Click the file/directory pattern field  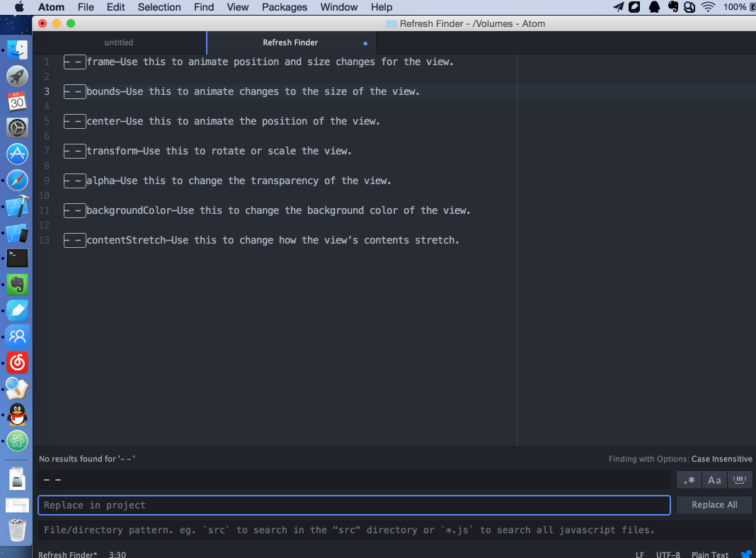click(354, 530)
